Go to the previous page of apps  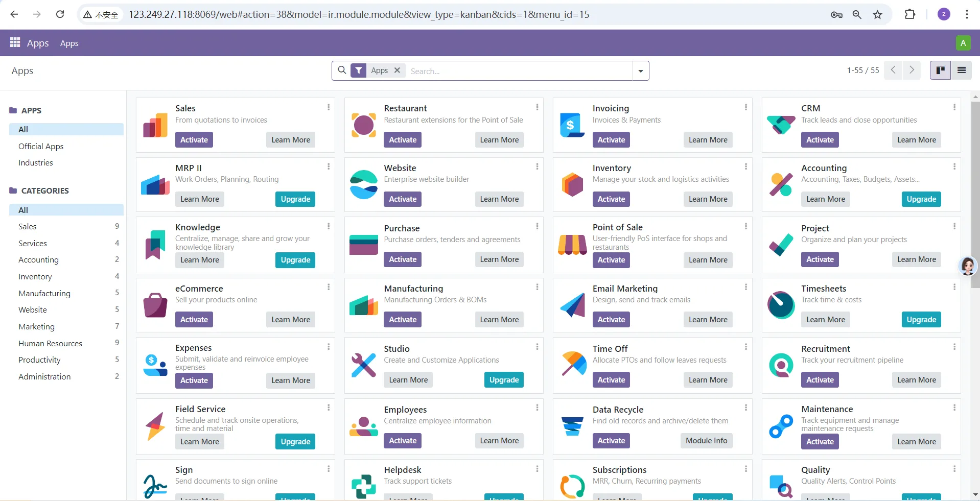coord(893,70)
